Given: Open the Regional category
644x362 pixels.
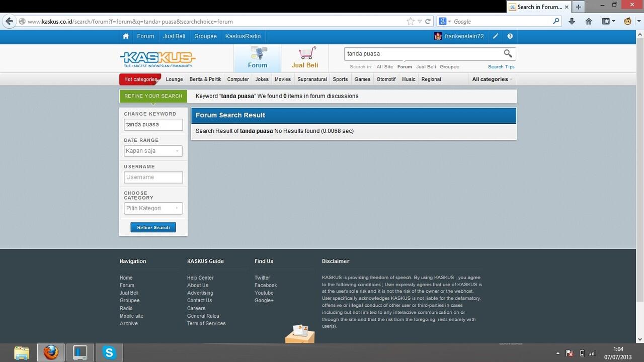Looking at the screenshot, I should coord(431,79).
